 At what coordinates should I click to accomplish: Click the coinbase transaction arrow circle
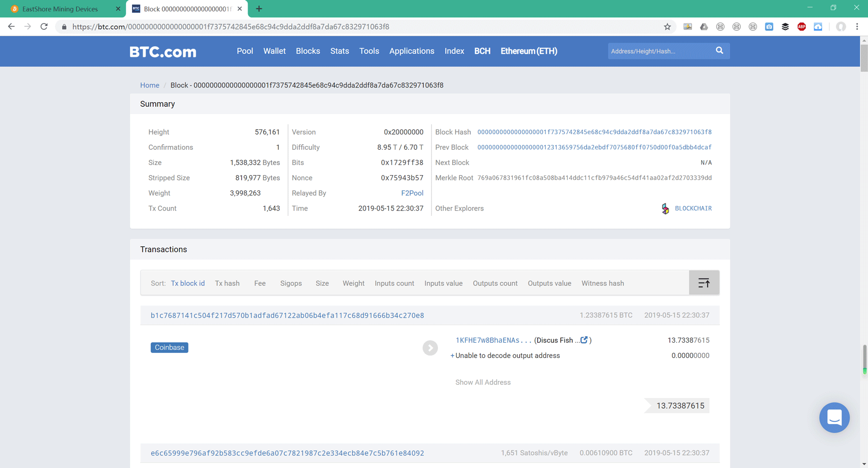(x=430, y=348)
